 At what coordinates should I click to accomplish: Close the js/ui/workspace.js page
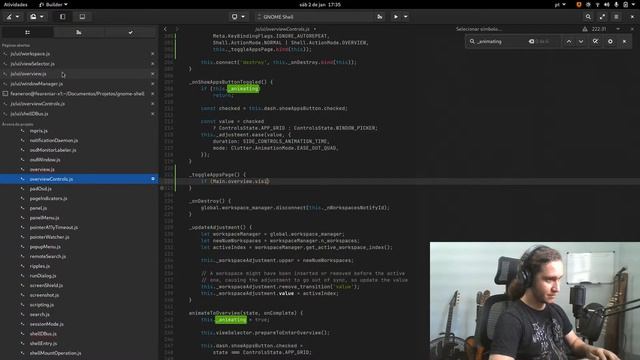pos(153,54)
